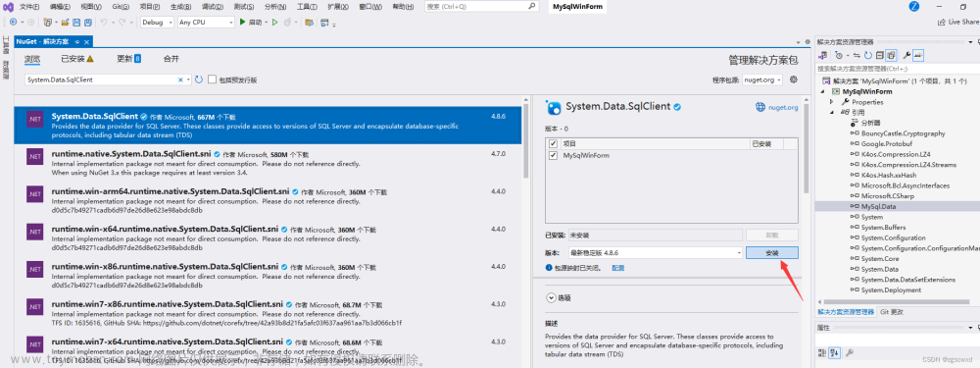Click the Install button
The image size is (980, 368).
click(x=772, y=253)
